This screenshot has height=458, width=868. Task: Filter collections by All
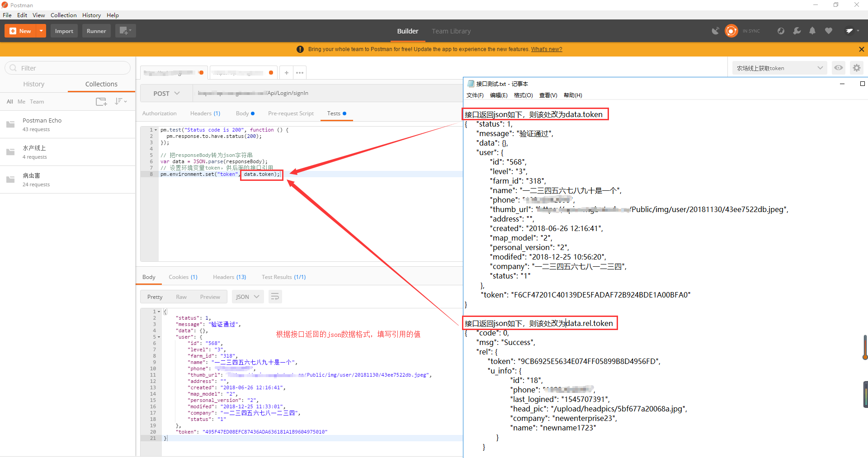pyautogui.click(x=10, y=102)
